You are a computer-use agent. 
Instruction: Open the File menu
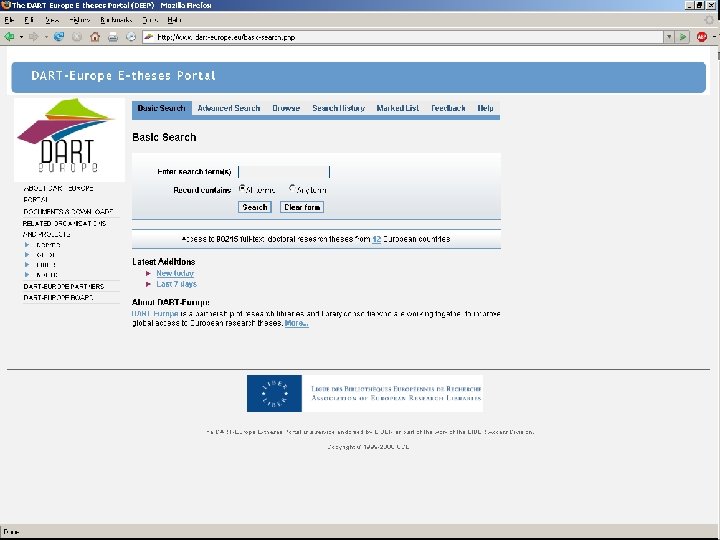tap(9, 20)
